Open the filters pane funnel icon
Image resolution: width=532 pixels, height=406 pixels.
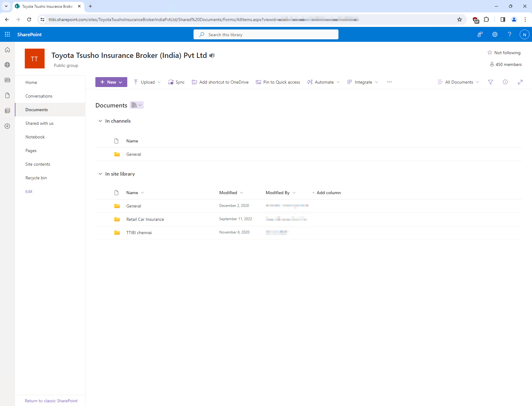[x=491, y=82]
